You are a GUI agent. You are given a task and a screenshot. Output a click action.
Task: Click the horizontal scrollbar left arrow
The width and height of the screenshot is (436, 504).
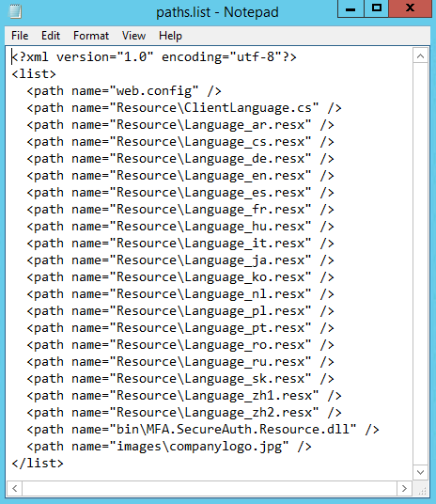point(14,489)
